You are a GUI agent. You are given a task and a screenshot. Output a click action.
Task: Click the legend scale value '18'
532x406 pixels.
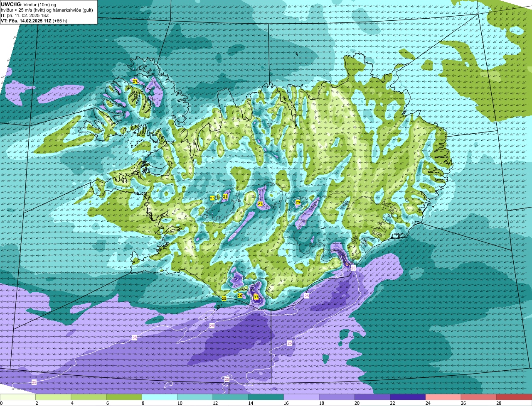click(x=321, y=403)
